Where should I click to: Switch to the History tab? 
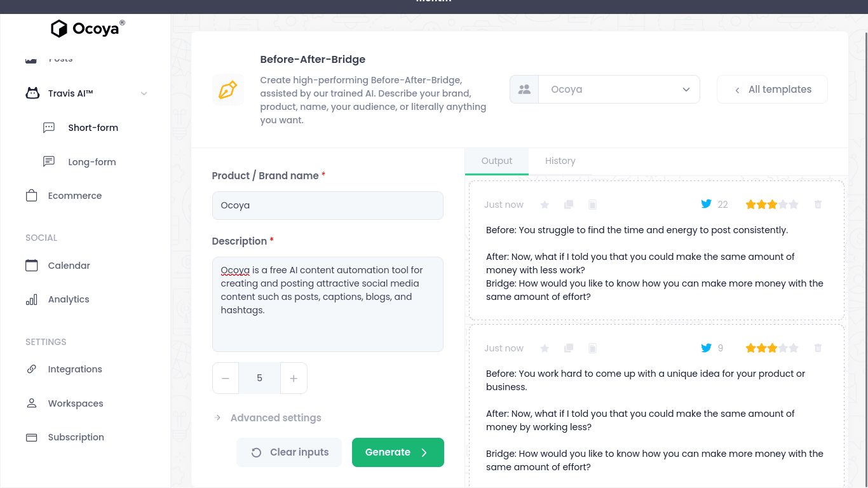[560, 161]
